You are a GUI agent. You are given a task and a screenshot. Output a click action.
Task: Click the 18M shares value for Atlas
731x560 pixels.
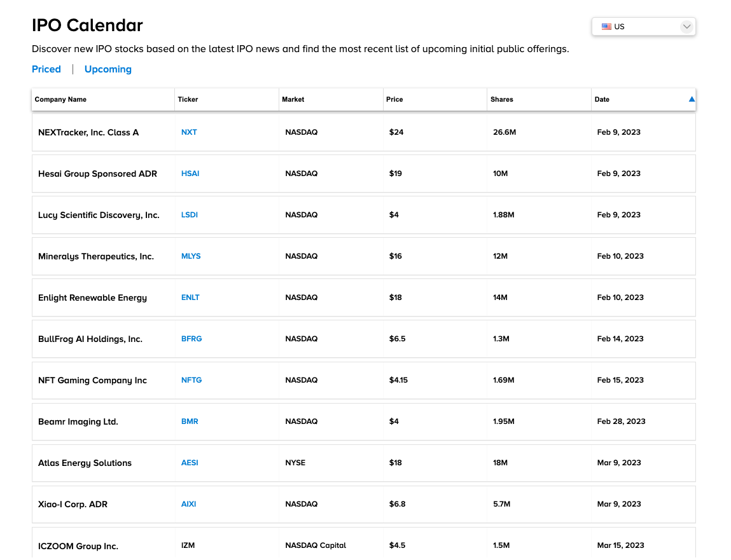[500, 463]
